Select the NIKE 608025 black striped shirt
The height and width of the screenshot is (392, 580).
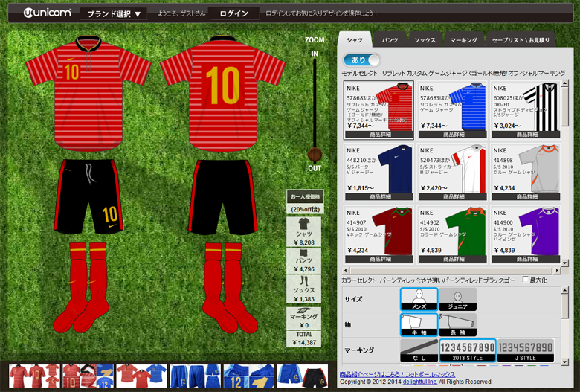pyautogui.click(x=526, y=110)
